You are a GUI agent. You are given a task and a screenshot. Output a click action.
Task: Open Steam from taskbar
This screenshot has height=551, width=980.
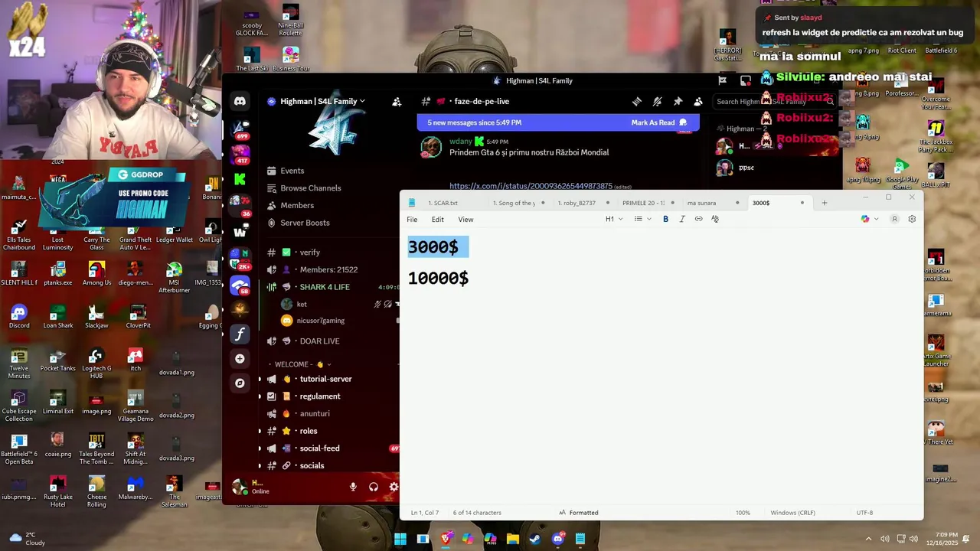pyautogui.click(x=535, y=539)
